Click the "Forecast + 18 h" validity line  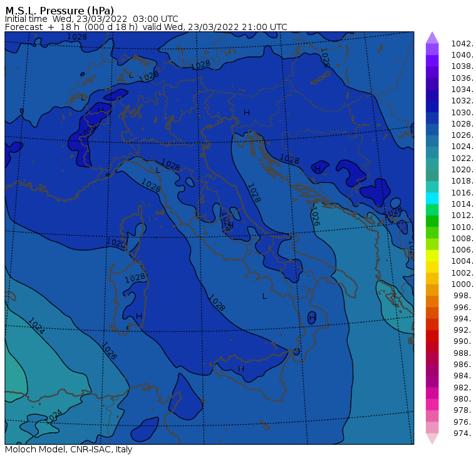coord(146,27)
